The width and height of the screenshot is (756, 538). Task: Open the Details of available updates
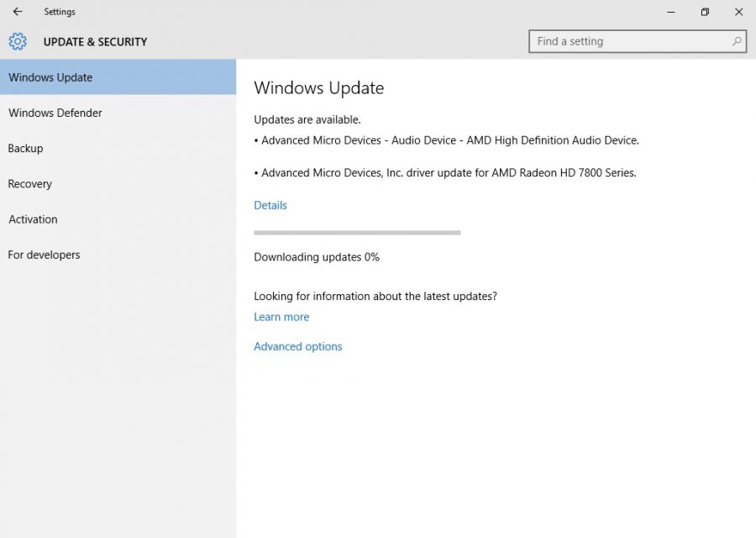[270, 204]
